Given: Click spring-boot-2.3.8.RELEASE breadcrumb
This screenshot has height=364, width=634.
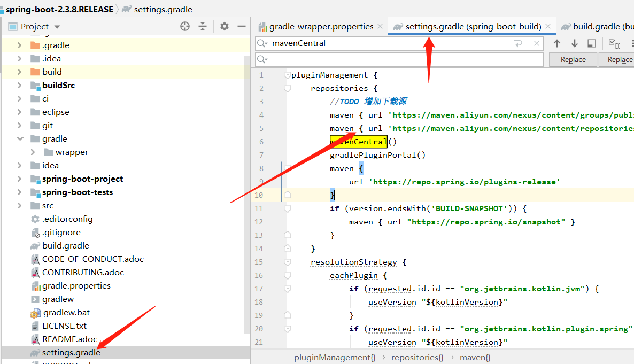Looking at the screenshot, I should [x=59, y=9].
